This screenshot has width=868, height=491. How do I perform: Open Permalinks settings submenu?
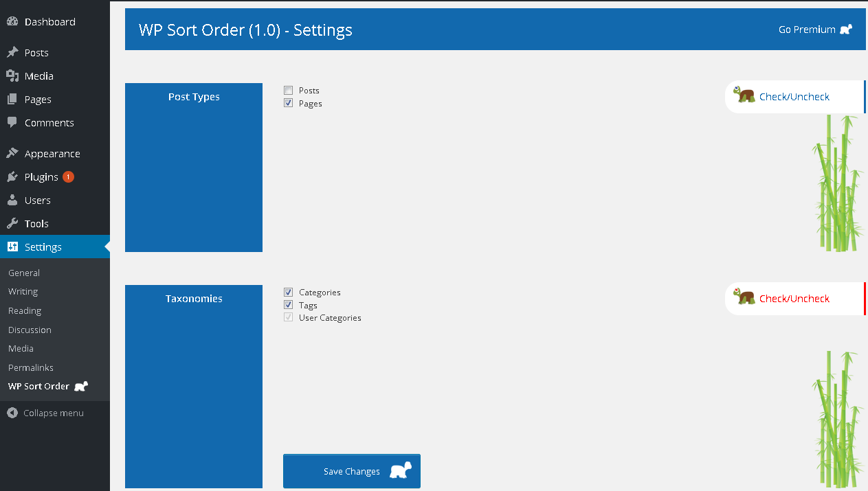click(31, 367)
